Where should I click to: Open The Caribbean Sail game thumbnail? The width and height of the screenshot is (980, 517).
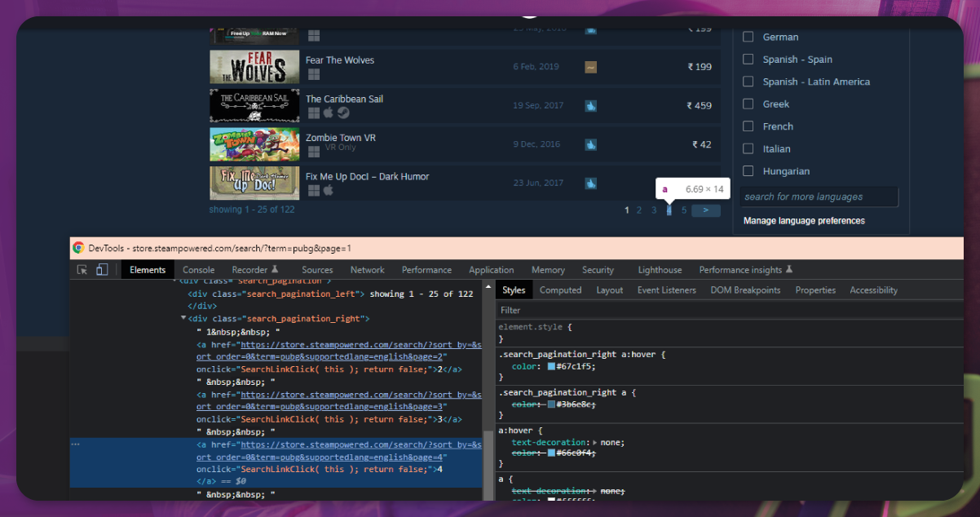[254, 105]
